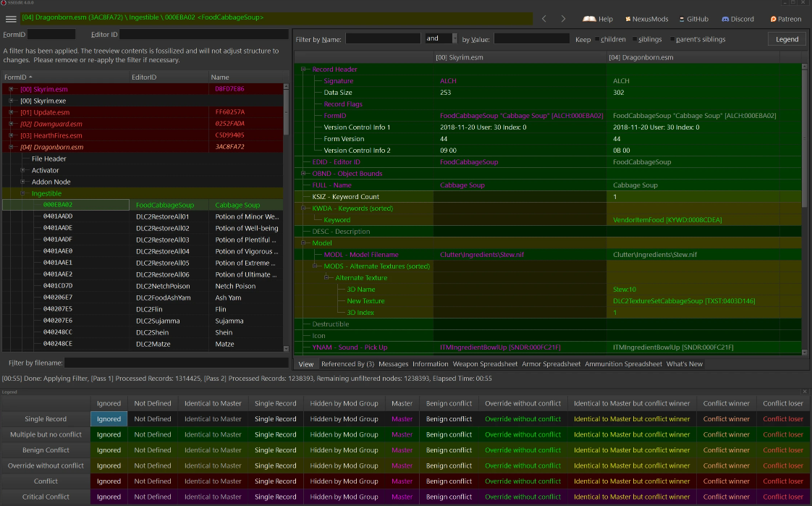The width and height of the screenshot is (812, 506).
Task: Enable Keep parent's siblings checkbox
Action: coord(672,39)
